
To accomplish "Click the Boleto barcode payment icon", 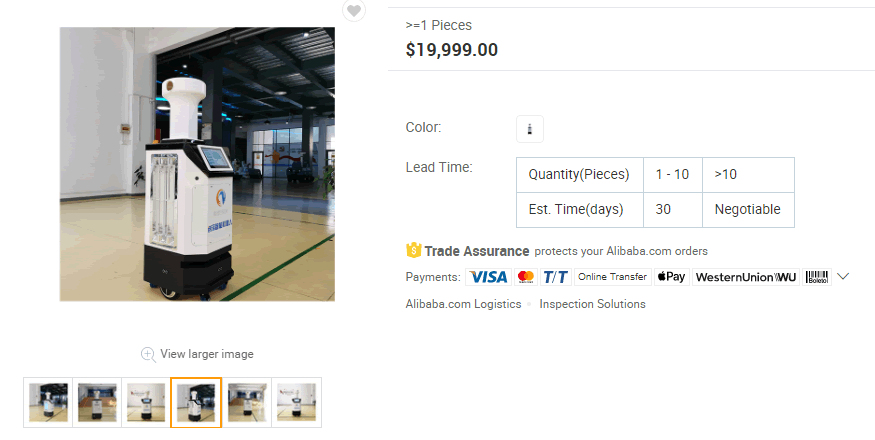I will (x=817, y=277).
